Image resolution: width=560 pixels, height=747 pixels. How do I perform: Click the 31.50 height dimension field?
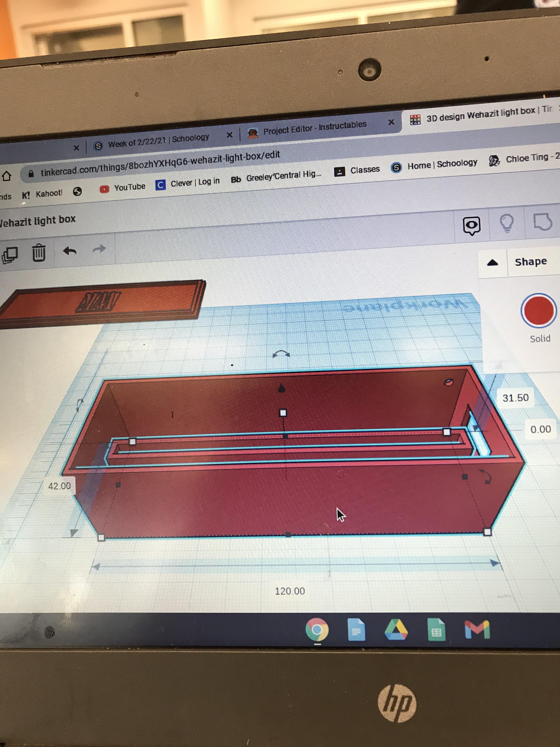[515, 398]
